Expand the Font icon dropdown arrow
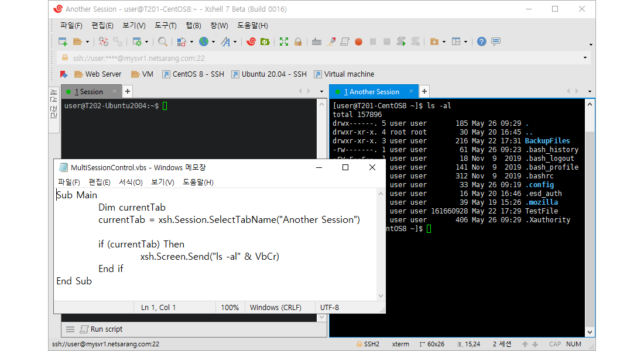 [235, 42]
